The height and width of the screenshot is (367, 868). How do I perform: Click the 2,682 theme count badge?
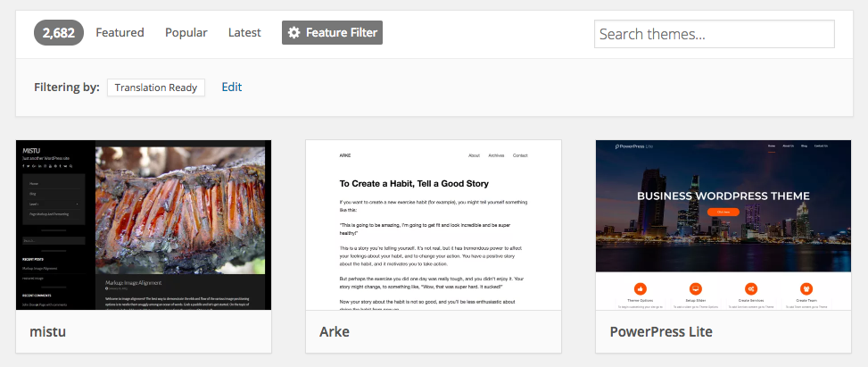59,33
